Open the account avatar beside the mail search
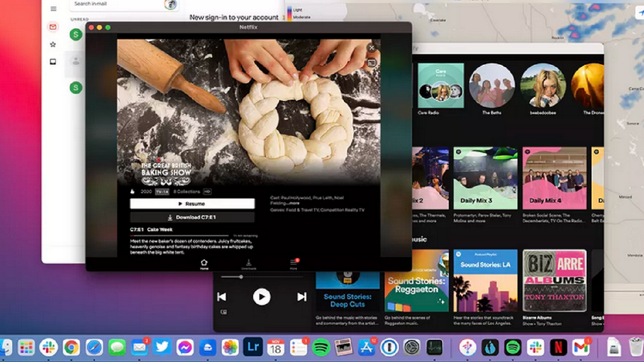Image resolution: width=644 pixels, height=362 pixels. [x=171, y=5]
